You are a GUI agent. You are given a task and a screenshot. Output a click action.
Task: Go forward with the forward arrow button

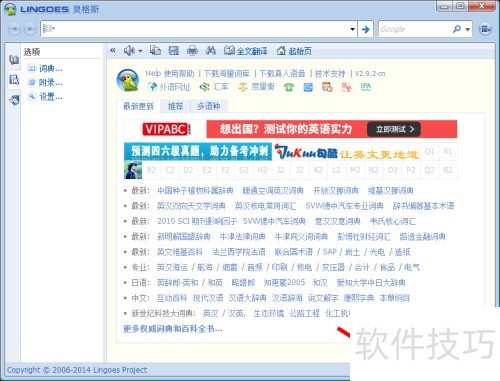tap(30, 29)
